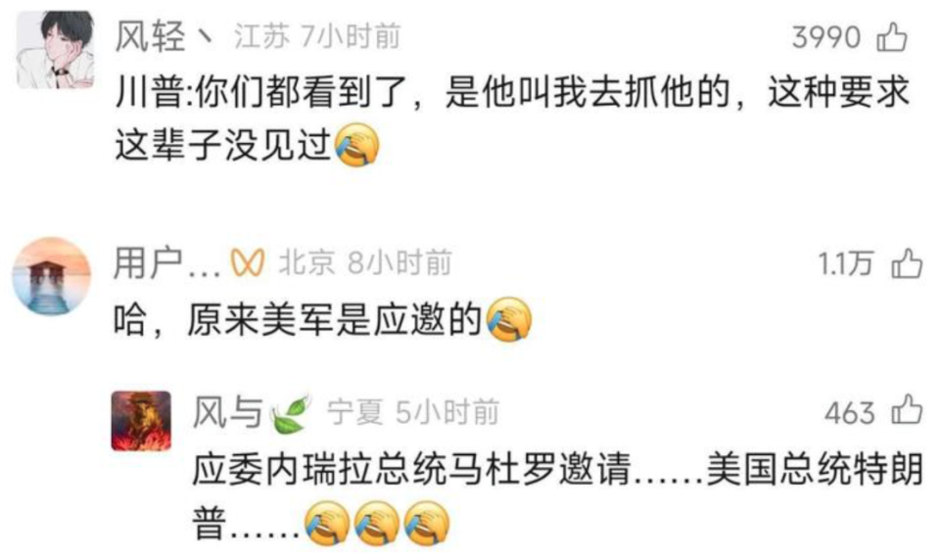Select comment text starting with 川普:你们都看到了

pyautogui.click(x=512, y=118)
